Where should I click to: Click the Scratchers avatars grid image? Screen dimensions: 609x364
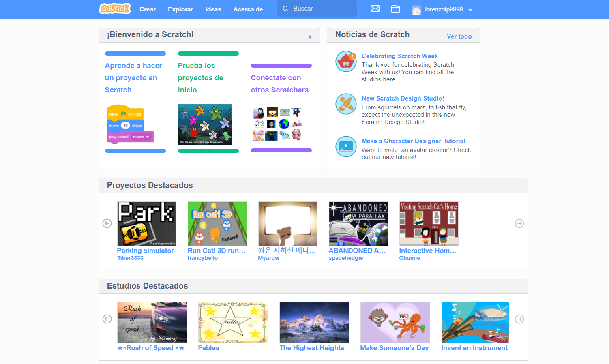coord(277,124)
